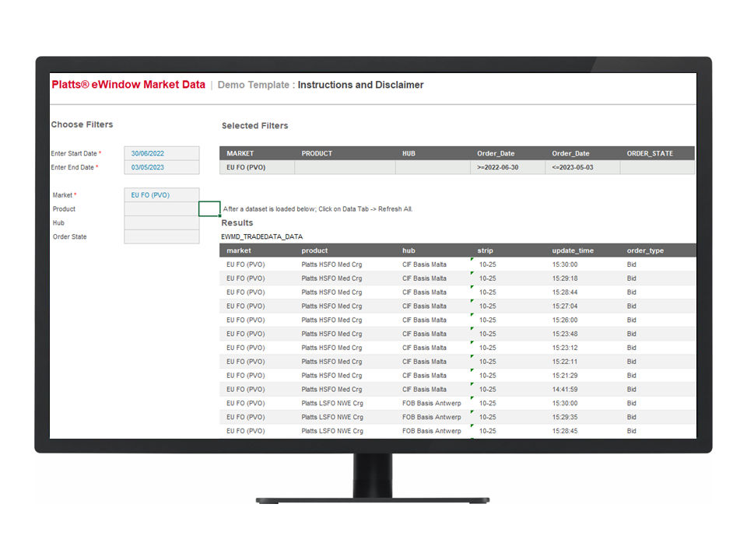Click the Selected Filters heading
Image resolution: width=747 pixels, height=560 pixels.
(x=255, y=126)
